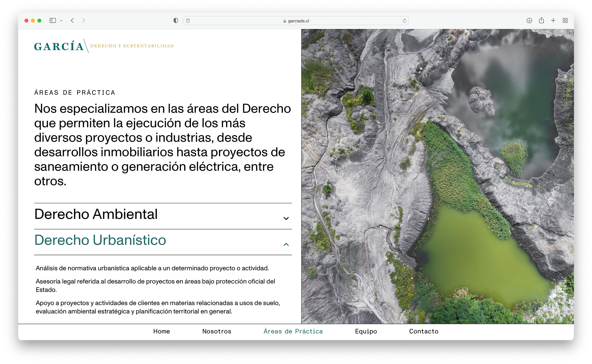Image resolution: width=592 pixels, height=364 pixels.
Task: Click the GARCÍA logo
Action: point(59,46)
